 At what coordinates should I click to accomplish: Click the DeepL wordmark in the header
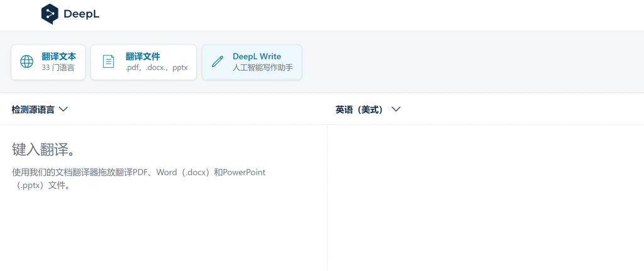[81, 14]
